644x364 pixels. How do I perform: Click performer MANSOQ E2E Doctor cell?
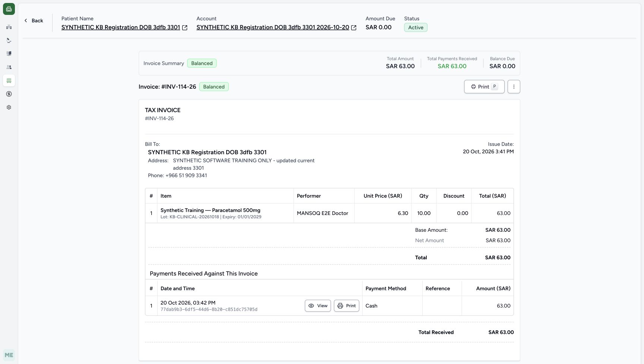click(x=324, y=213)
